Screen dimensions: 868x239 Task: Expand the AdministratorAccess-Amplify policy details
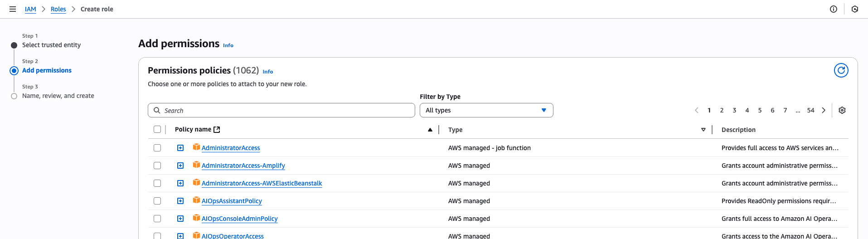[180, 166]
